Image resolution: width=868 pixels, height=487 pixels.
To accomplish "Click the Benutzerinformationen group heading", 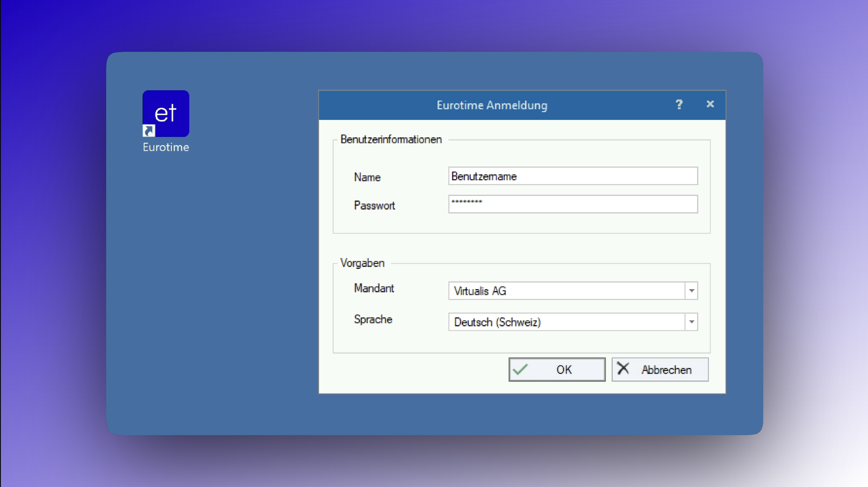I will click(391, 139).
